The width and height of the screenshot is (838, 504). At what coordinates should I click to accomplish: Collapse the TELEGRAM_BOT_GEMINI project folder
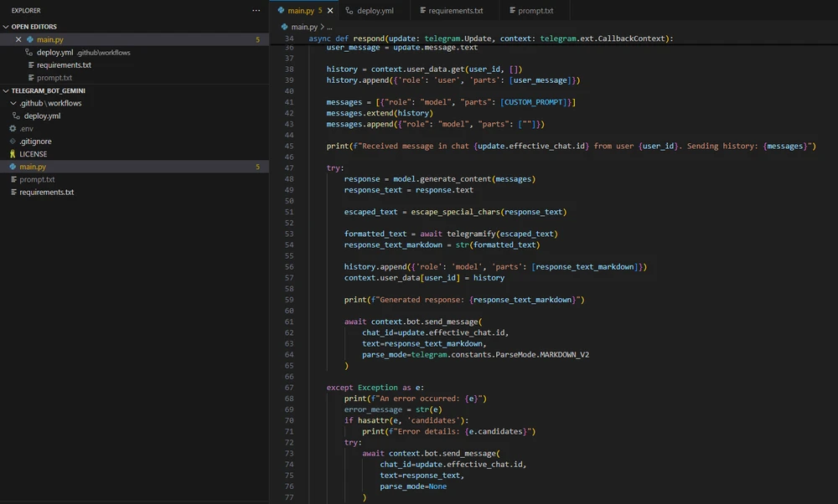(x=6, y=90)
